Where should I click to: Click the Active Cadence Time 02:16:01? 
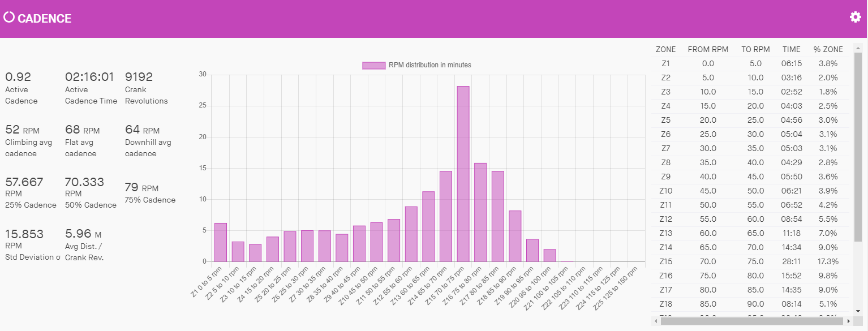pyautogui.click(x=89, y=77)
